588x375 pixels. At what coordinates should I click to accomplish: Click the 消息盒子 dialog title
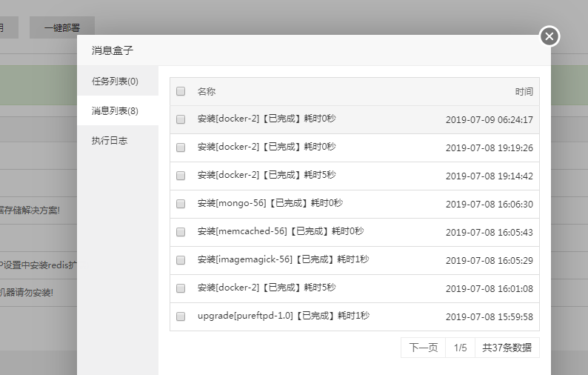coord(112,50)
